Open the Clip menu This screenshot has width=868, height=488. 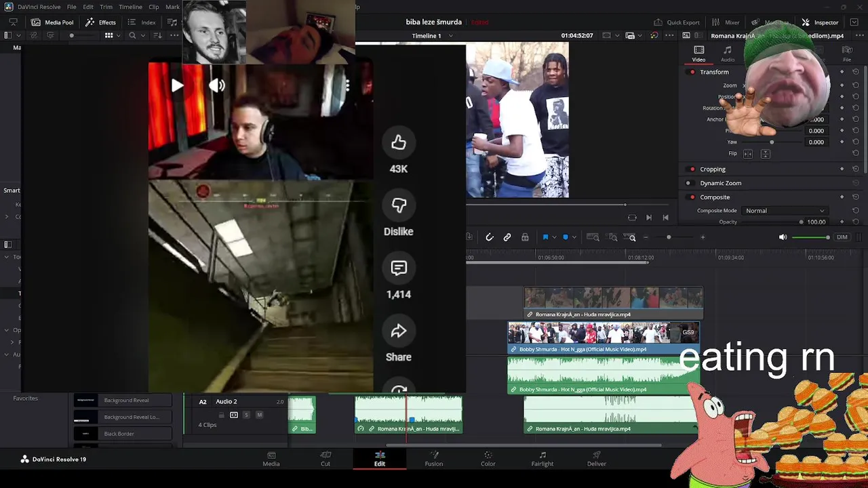click(154, 7)
